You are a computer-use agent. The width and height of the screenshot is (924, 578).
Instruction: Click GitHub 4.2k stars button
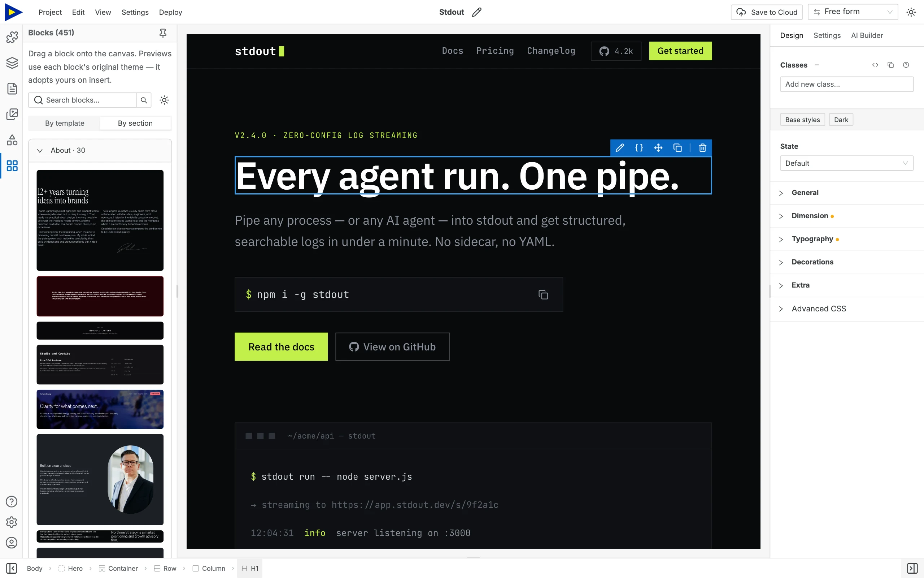point(616,51)
